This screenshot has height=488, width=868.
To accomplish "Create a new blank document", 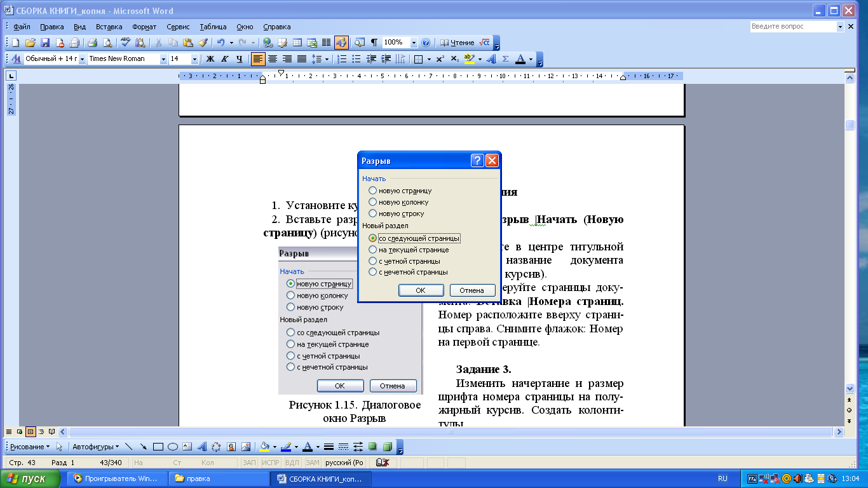I will [x=15, y=43].
